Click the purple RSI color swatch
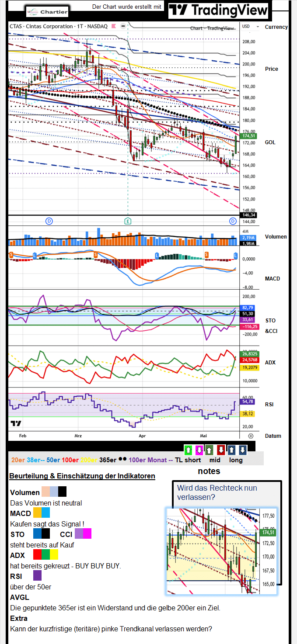This screenshot has height=644, width=297. (x=37, y=576)
